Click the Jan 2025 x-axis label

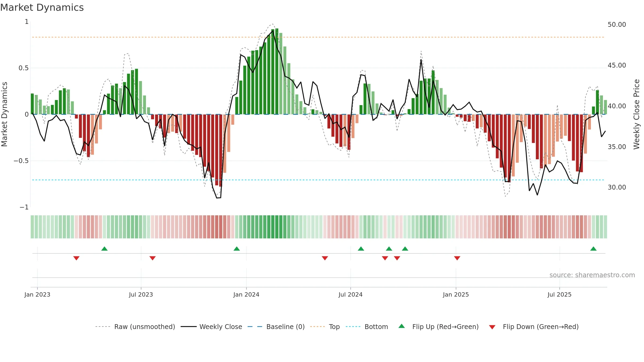pyautogui.click(x=456, y=294)
